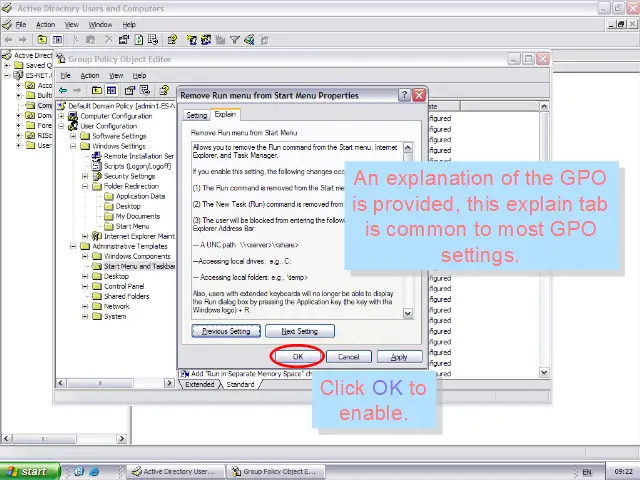Expand the System node in the tree
The image size is (640, 480).
click(85, 316)
